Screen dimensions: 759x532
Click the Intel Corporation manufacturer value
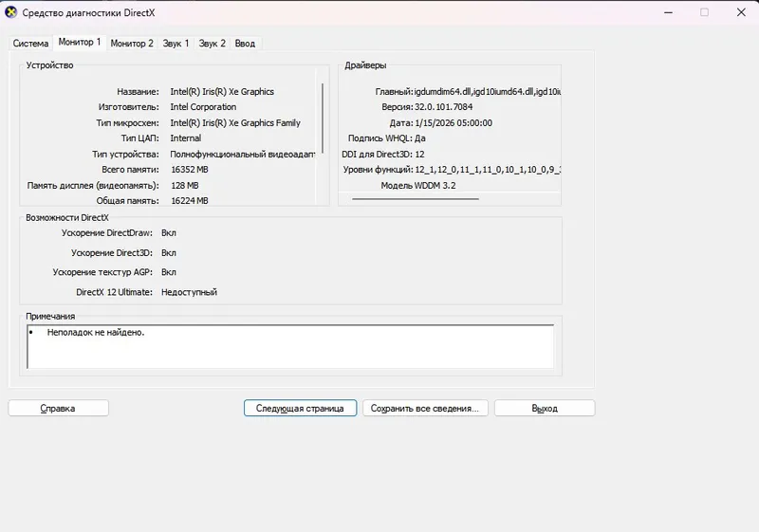click(x=203, y=107)
